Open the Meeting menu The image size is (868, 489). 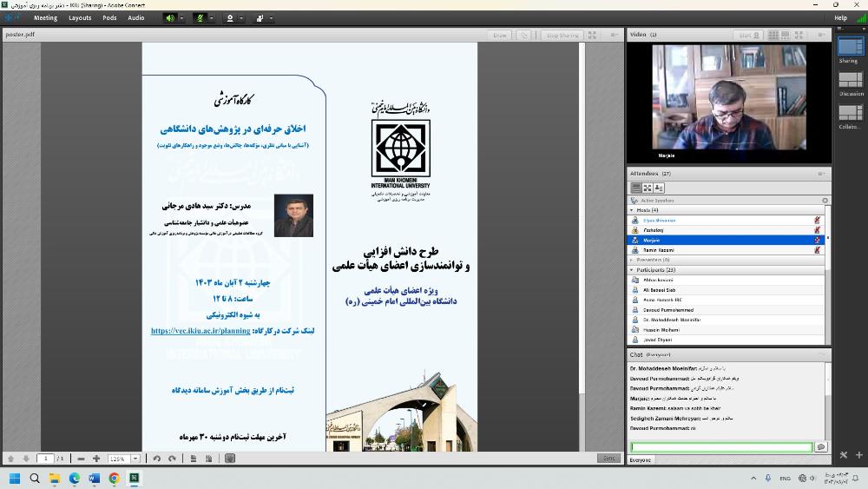point(45,17)
